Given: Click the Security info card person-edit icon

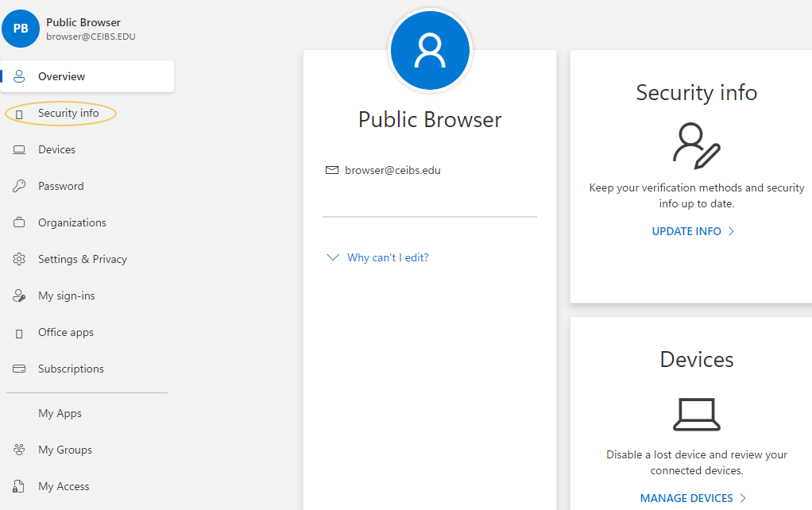Looking at the screenshot, I should pos(696,146).
